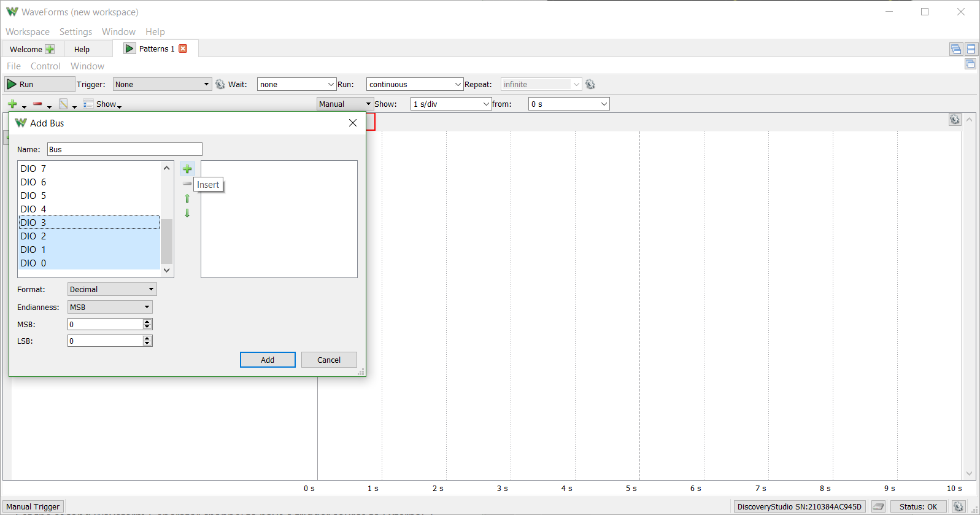The width and height of the screenshot is (980, 515).
Task: Close the Add Bus dialog with X
Action: (353, 123)
